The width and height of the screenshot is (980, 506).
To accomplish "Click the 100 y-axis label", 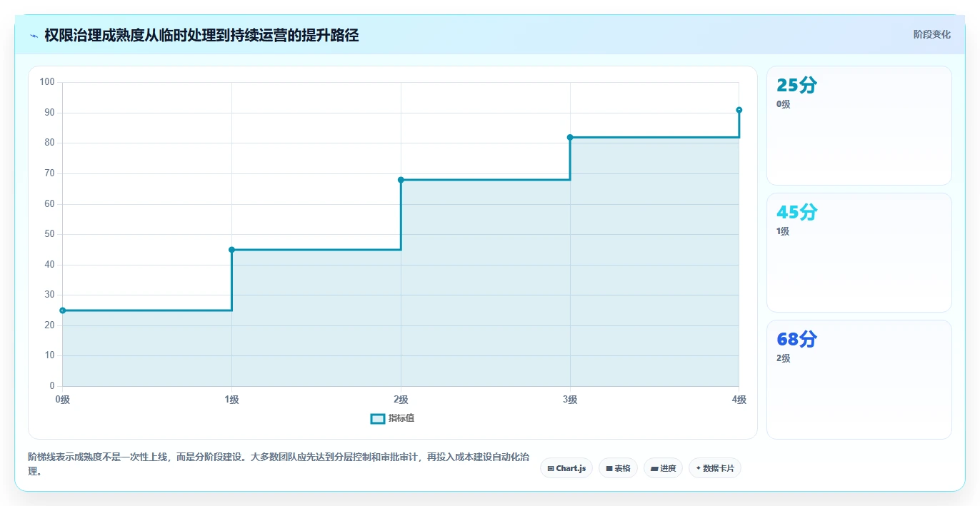I will coord(47,82).
